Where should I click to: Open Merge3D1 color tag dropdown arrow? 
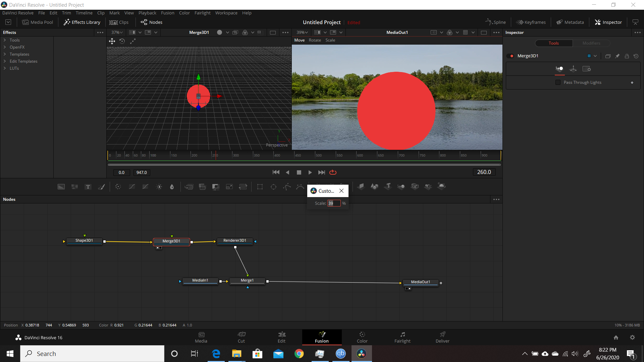(x=595, y=56)
